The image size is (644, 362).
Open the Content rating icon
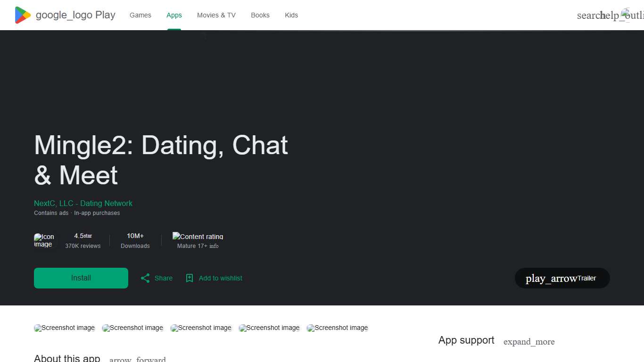(198, 237)
